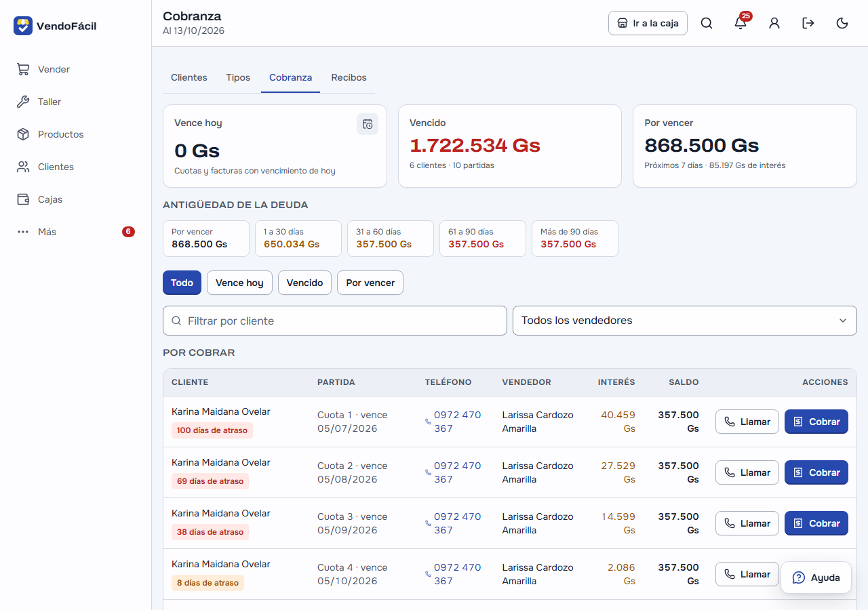Click the 61 a 90 días aging card
Screen dimensions: 868x610
click(x=483, y=239)
